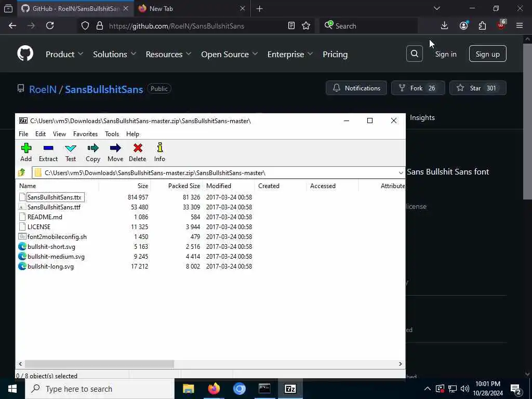Screen dimensions: 532x399
Task: Star the SansBullshitSans repository
Action: pos(478,88)
